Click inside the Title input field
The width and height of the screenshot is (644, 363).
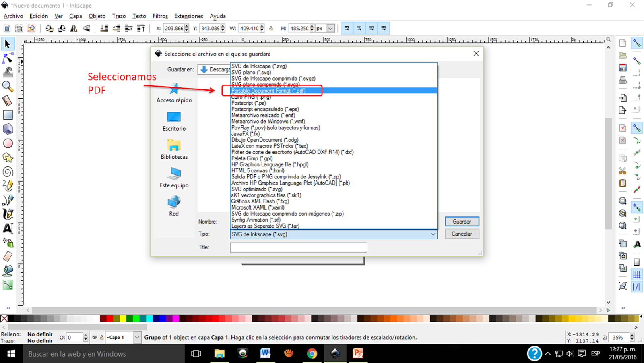point(298,247)
